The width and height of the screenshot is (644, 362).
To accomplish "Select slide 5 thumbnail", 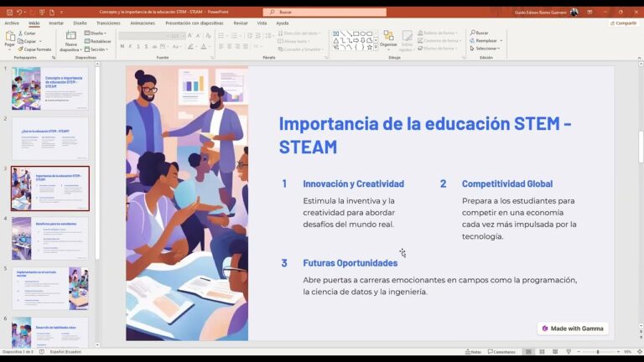I will pyautogui.click(x=50, y=288).
